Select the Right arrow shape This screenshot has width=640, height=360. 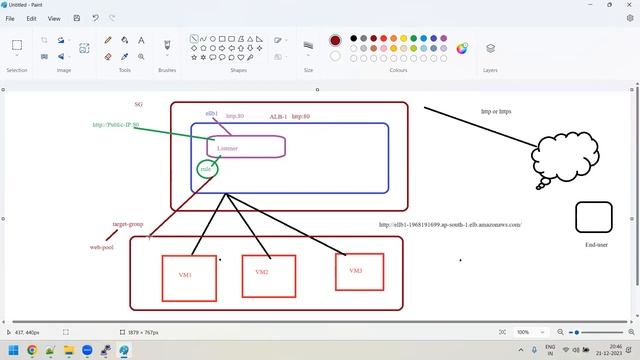pyautogui.click(x=222, y=48)
